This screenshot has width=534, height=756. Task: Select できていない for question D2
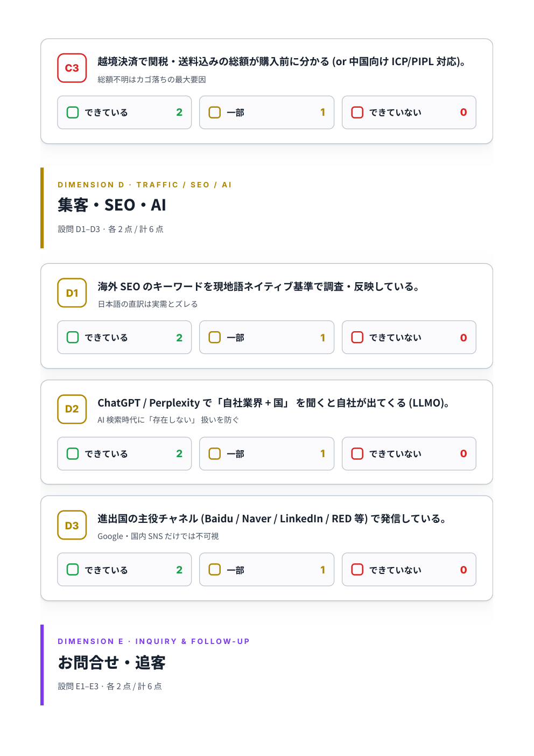click(409, 454)
